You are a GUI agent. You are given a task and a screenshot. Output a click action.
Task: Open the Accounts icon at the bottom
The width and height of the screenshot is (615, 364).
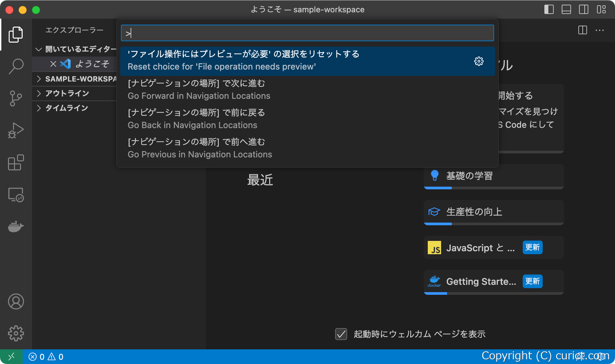pos(16,302)
